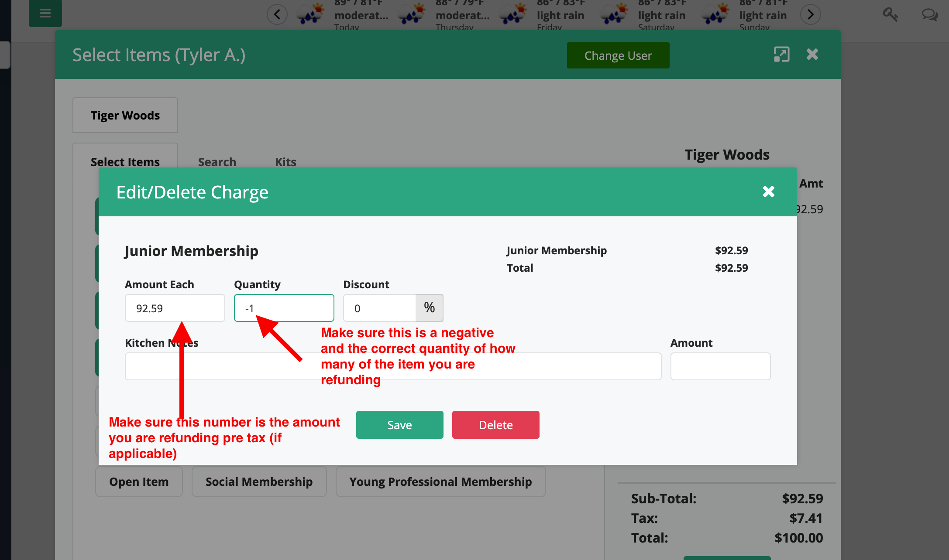Expand Select Items window to fullscreen
Screen dimensions: 949x560
pos(781,55)
